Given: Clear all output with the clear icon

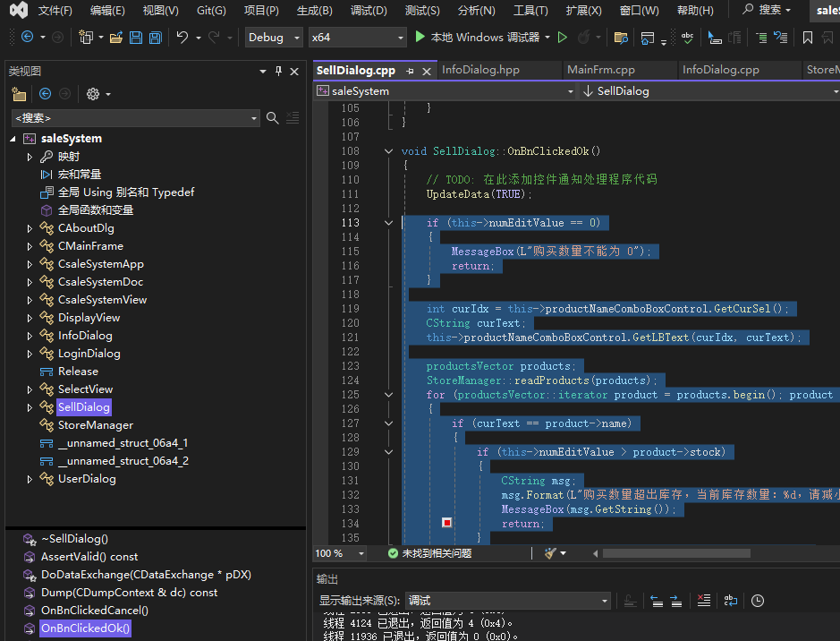Looking at the screenshot, I should (x=704, y=601).
